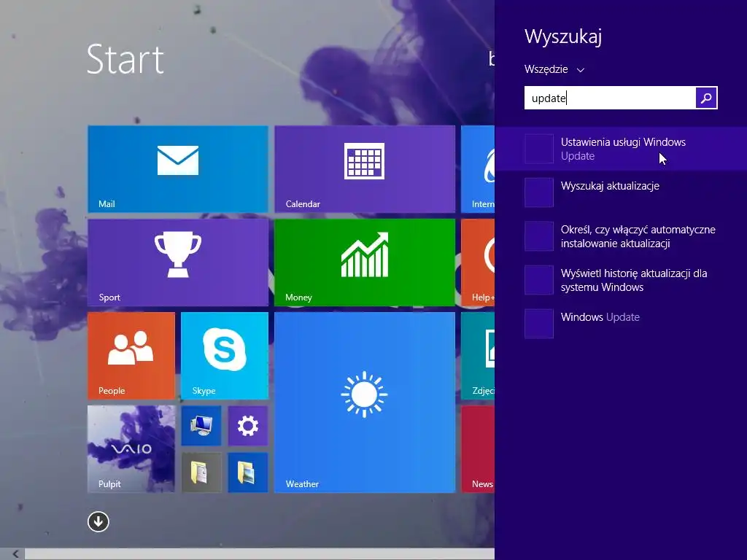
Task: Click icon beside Windows Update result
Action: pos(539,324)
